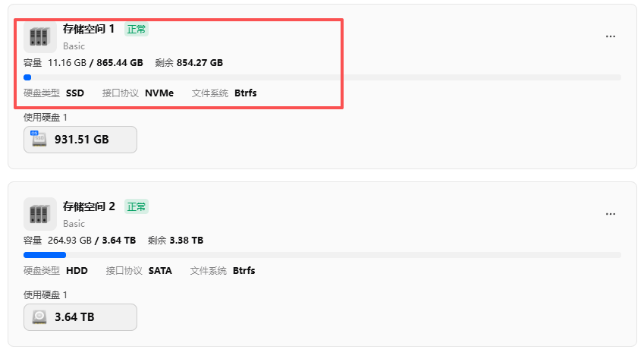Click the hard drive icon beside 3.64 TB
The height and width of the screenshot is (362, 644).
tap(39, 317)
